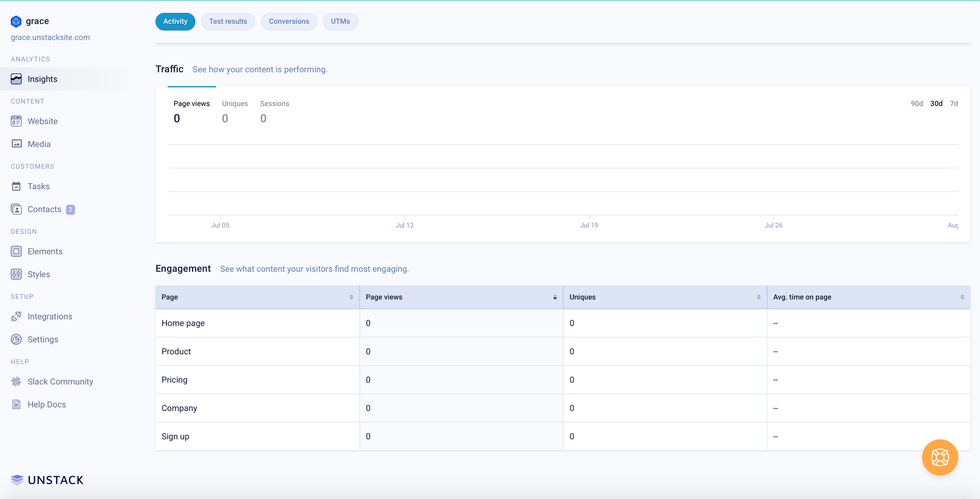The width and height of the screenshot is (980, 499).
Task: Sort by Page views column arrow
Action: tap(555, 297)
